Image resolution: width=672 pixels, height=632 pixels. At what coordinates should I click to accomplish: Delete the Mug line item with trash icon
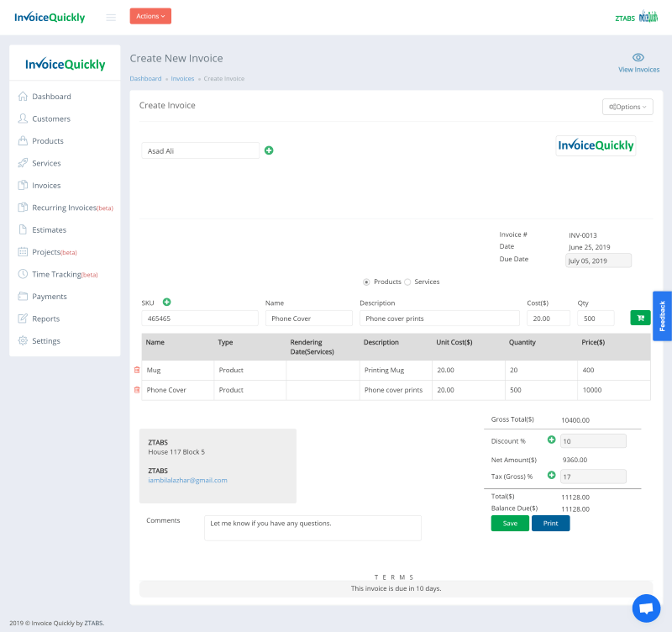pos(137,370)
